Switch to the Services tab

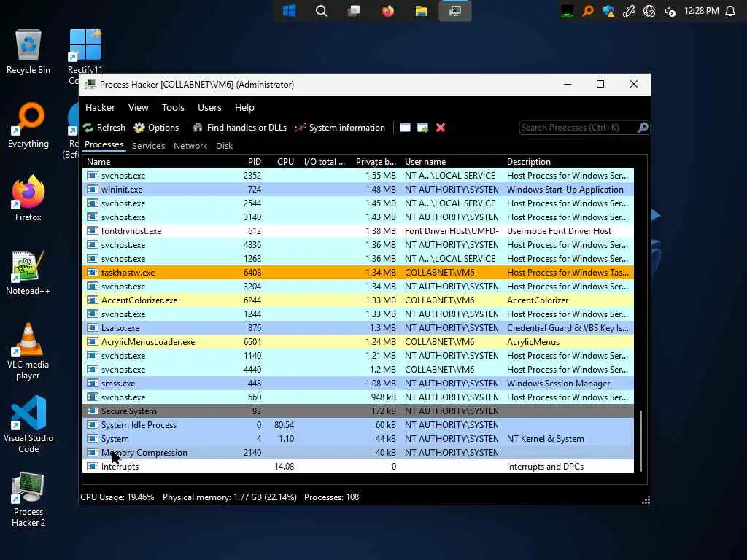(148, 146)
